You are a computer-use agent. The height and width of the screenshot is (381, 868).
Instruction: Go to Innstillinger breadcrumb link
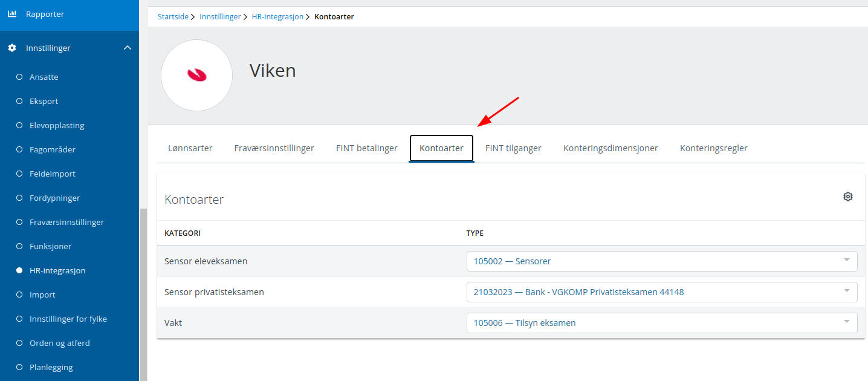pyautogui.click(x=221, y=17)
